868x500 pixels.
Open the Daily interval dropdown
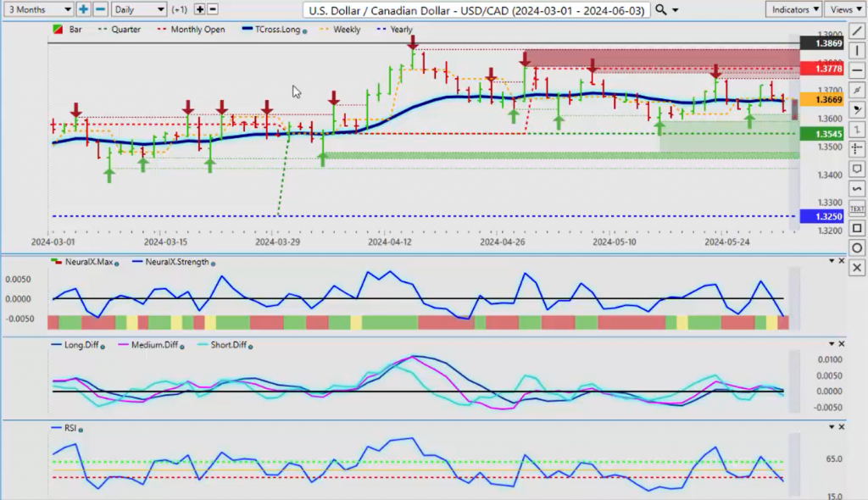[138, 9]
